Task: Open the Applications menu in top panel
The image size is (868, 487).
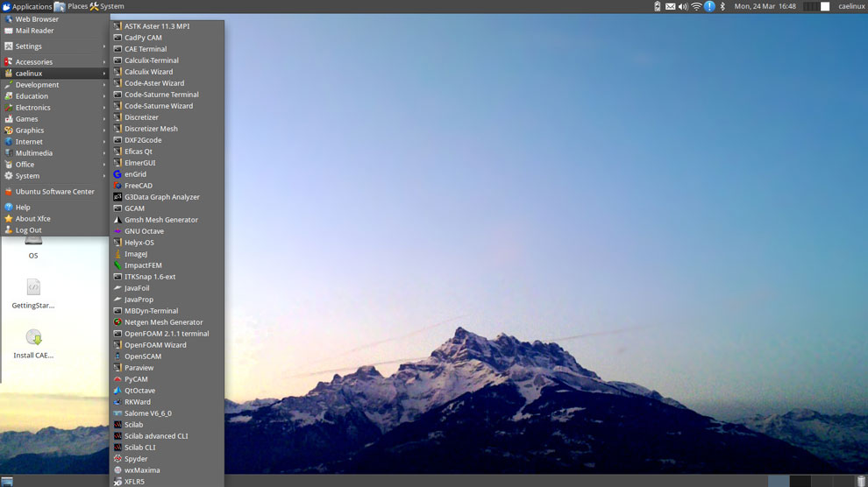Action: pos(26,7)
